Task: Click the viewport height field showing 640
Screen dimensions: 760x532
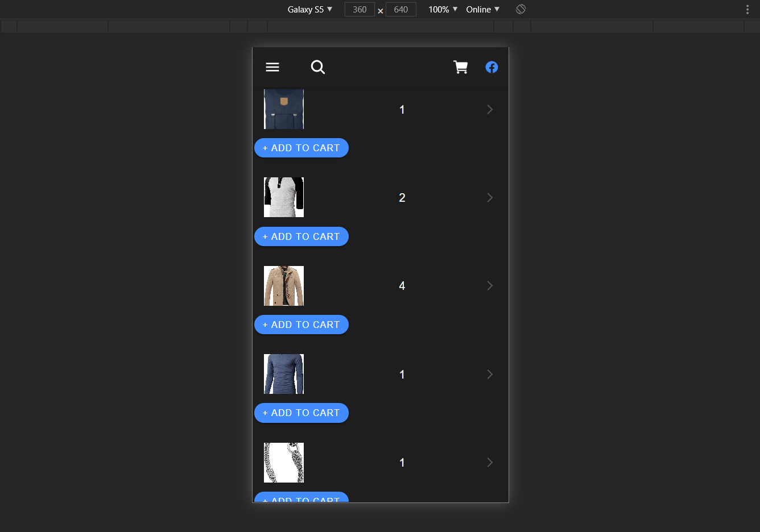Action: point(400,9)
